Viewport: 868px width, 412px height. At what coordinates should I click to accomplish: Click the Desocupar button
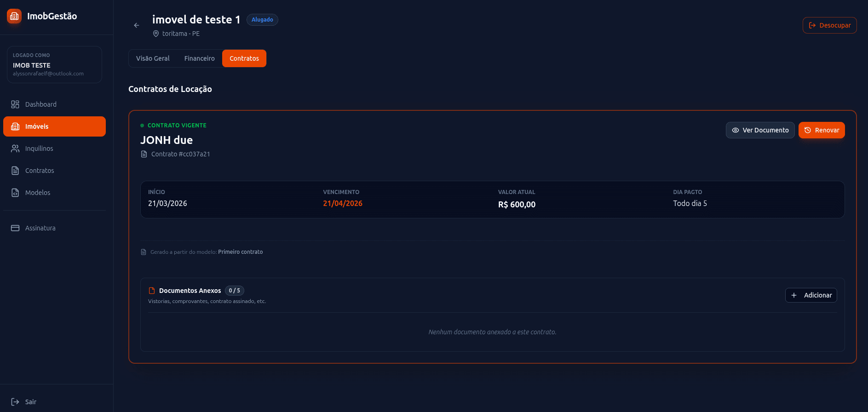tap(829, 25)
